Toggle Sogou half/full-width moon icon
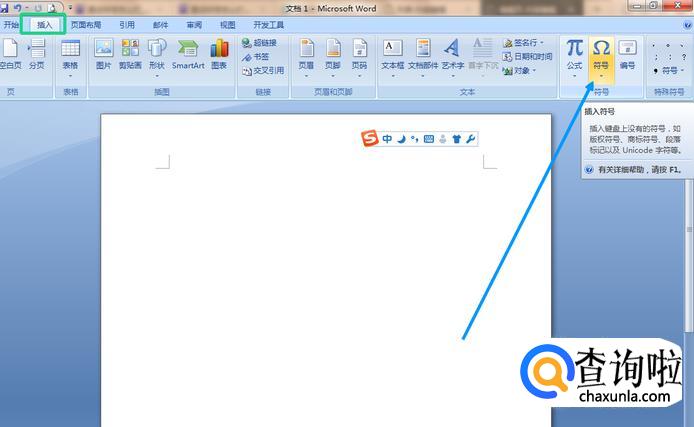Image resolution: width=694 pixels, height=427 pixels. (401, 139)
